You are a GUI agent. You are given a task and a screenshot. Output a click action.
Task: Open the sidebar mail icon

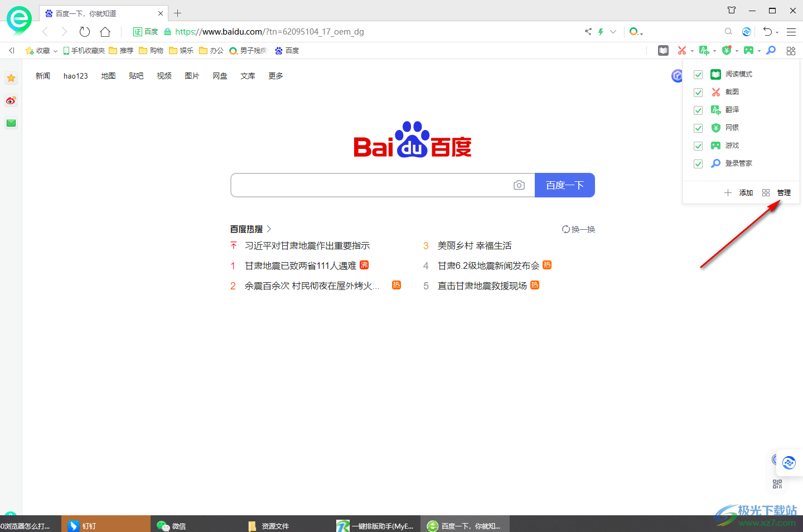point(11,123)
